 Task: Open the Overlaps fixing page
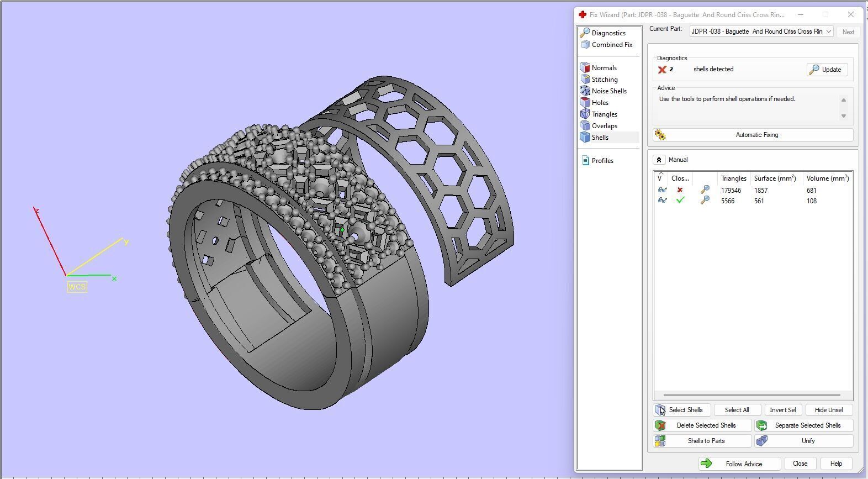pos(605,126)
